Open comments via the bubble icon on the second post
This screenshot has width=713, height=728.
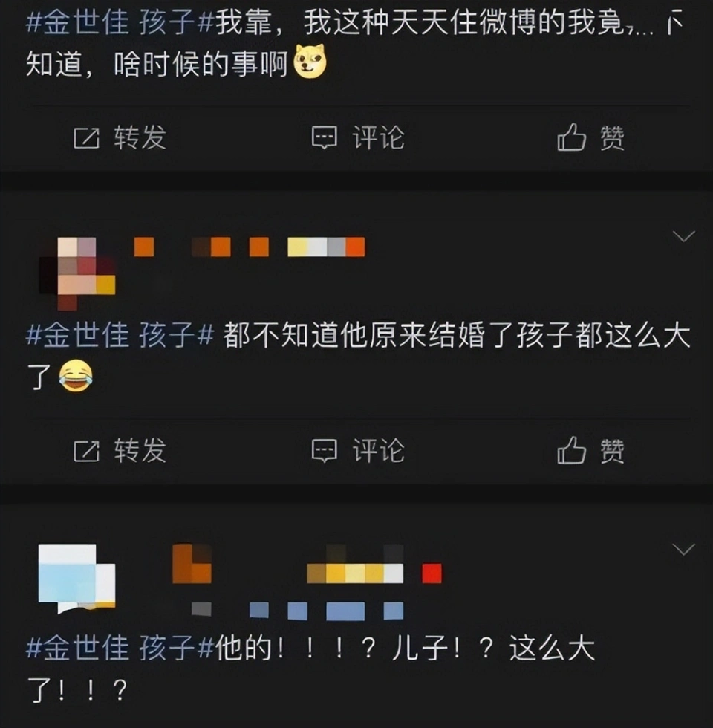coord(324,451)
